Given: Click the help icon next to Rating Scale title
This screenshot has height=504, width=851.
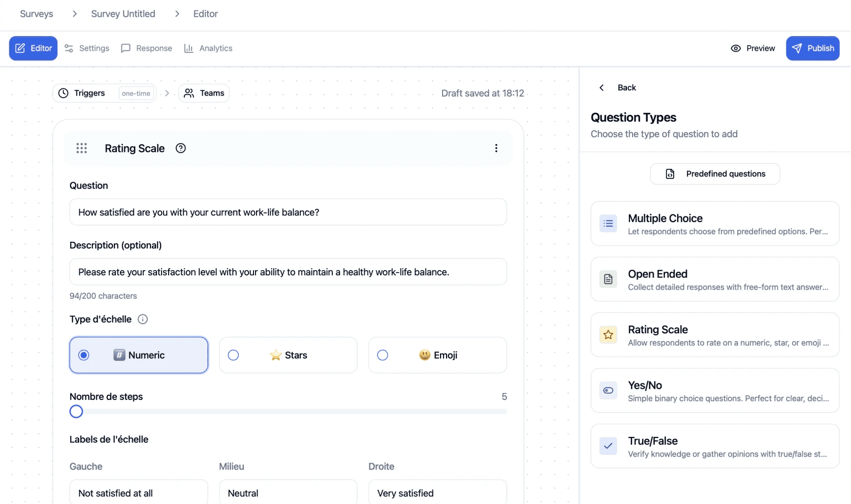Looking at the screenshot, I should tap(180, 148).
